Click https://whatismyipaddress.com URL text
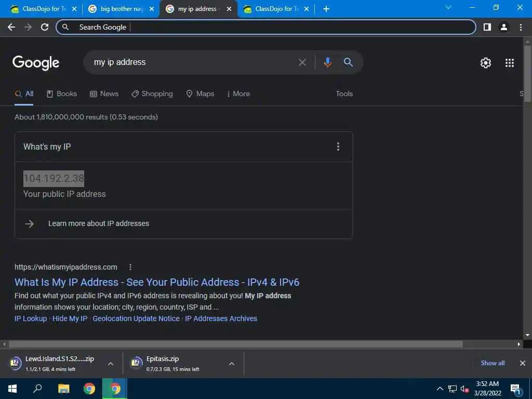This screenshot has width=532, height=399. coord(66,268)
